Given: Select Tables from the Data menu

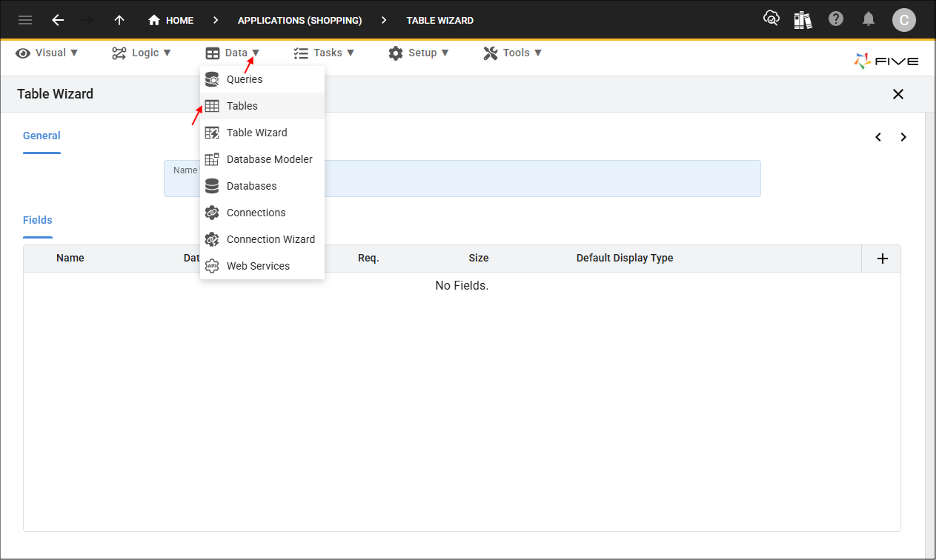Looking at the screenshot, I should (x=242, y=106).
